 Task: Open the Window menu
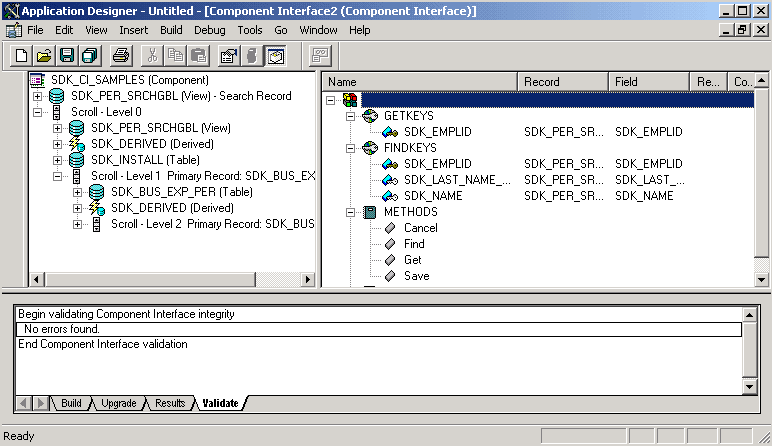[x=319, y=31]
